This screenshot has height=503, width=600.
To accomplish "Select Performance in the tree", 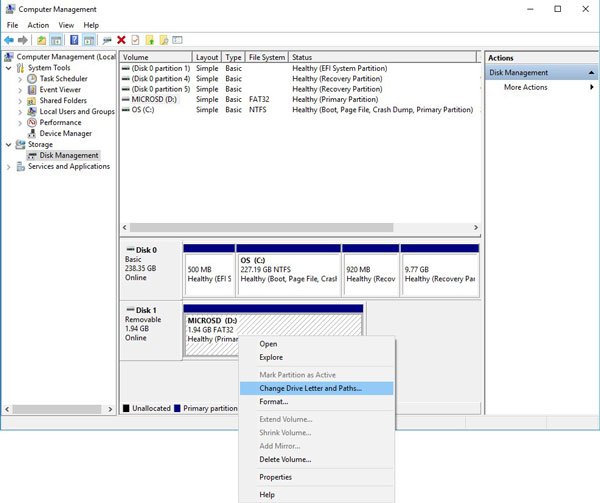I will [60, 122].
